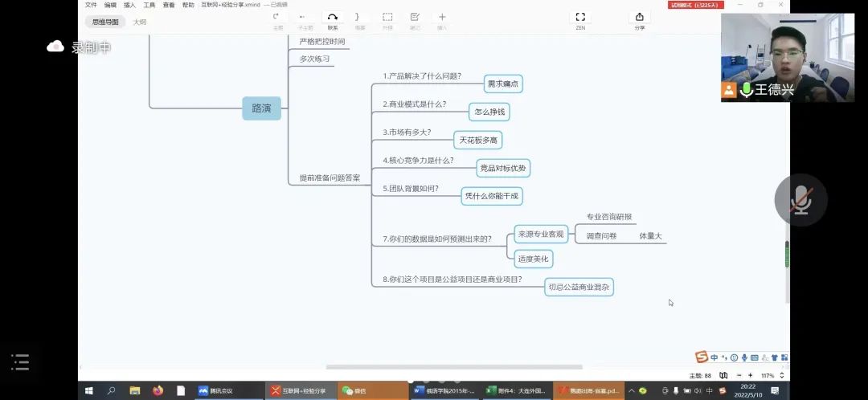Open the 查看 menu

[169, 5]
